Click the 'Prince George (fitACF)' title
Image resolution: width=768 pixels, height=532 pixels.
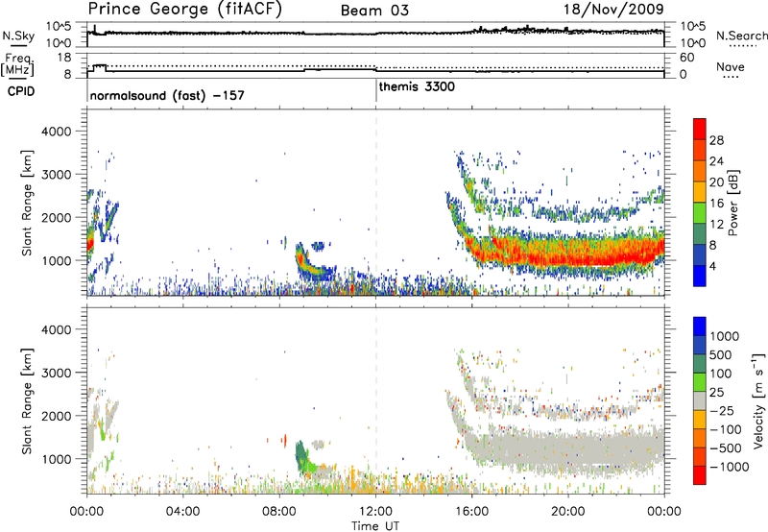[x=185, y=10]
